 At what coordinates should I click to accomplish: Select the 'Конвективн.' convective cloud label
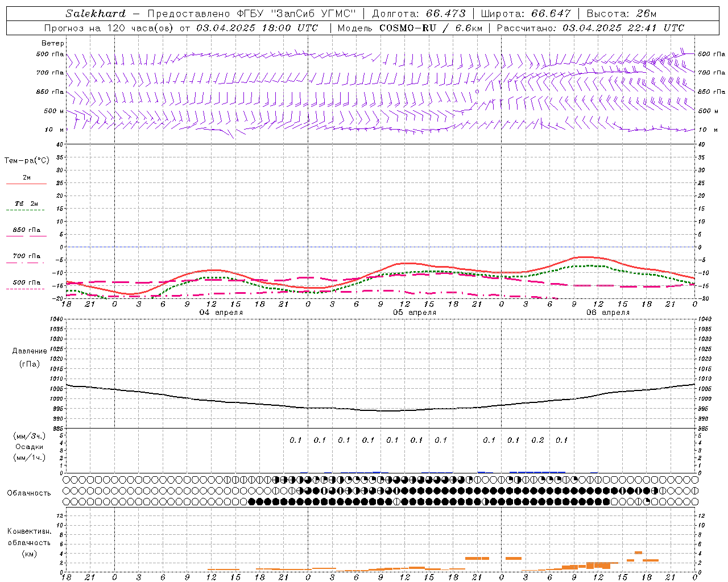[29, 531]
